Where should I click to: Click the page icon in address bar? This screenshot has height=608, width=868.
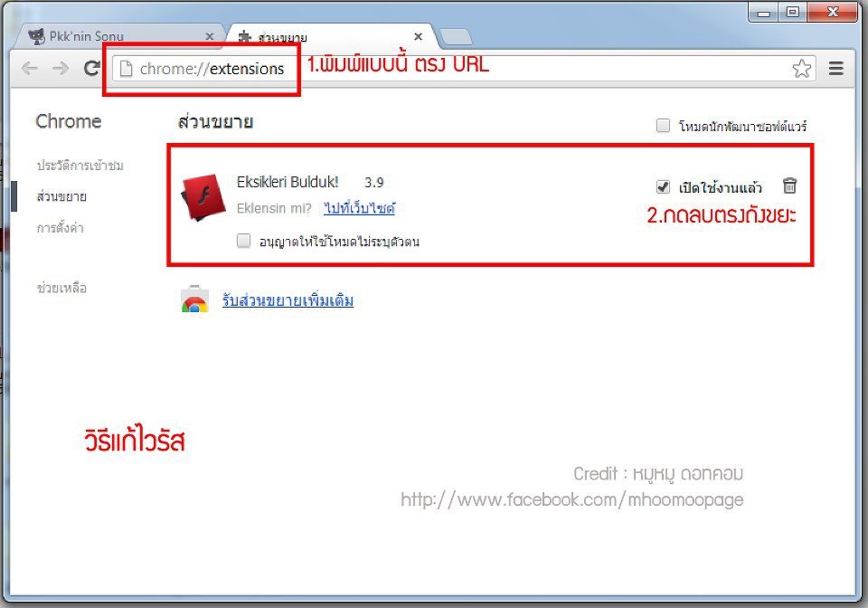coord(127,69)
